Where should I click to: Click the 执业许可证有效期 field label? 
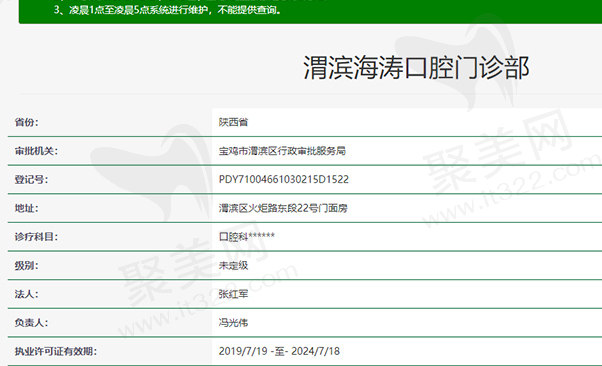56,351
